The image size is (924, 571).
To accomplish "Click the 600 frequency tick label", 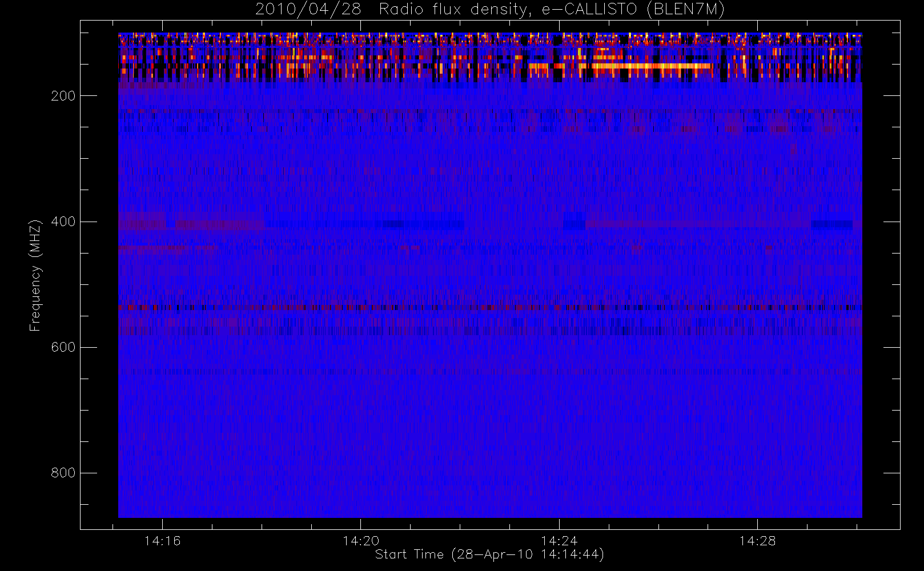I will [x=63, y=347].
